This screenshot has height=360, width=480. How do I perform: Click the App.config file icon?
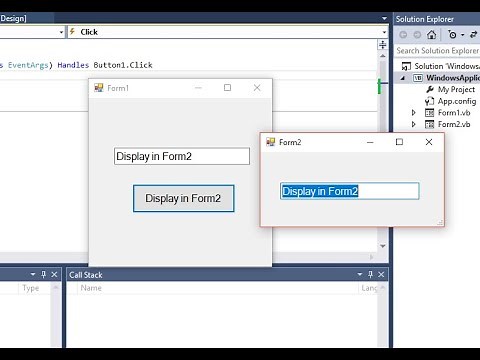[x=429, y=101]
